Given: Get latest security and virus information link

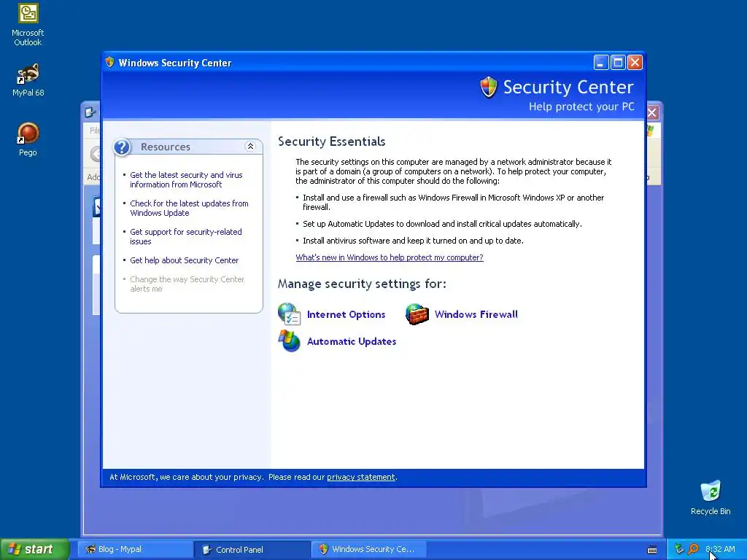Looking at the screenshot, I should pyautogui.click(x=186, y=180).
